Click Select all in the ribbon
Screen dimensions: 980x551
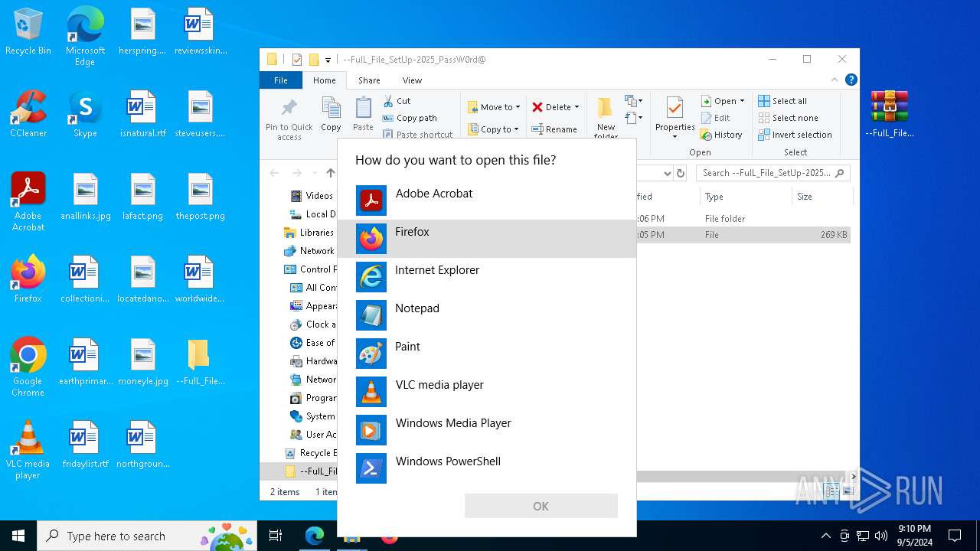[x=782, y=101]
